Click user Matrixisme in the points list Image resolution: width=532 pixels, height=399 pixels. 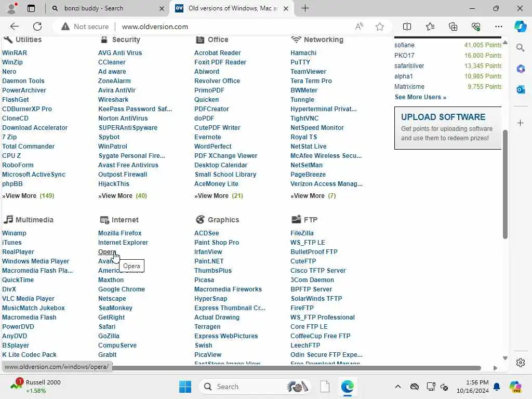[409, 87]
